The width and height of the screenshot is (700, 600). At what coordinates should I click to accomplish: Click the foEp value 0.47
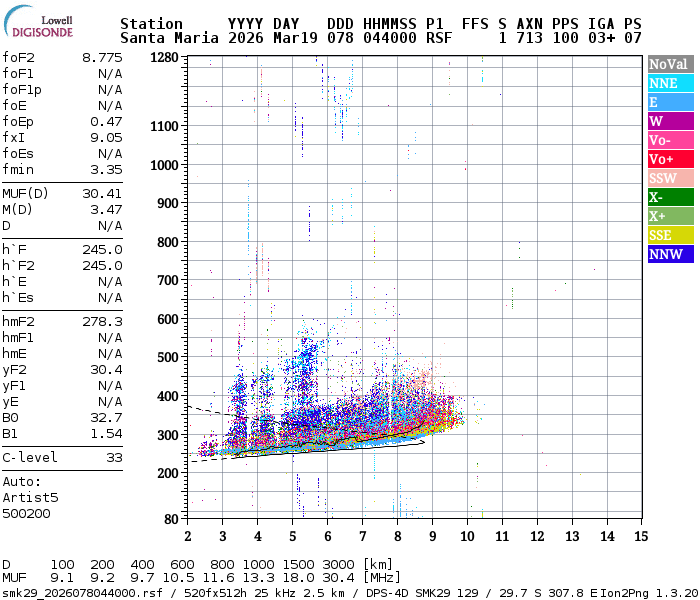pos(106,122)
